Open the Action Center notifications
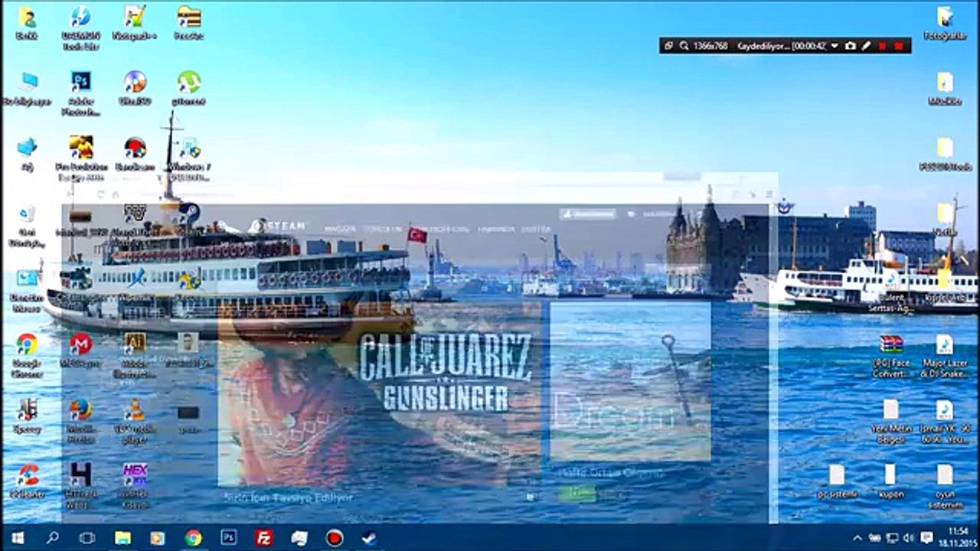 [926, 537]
